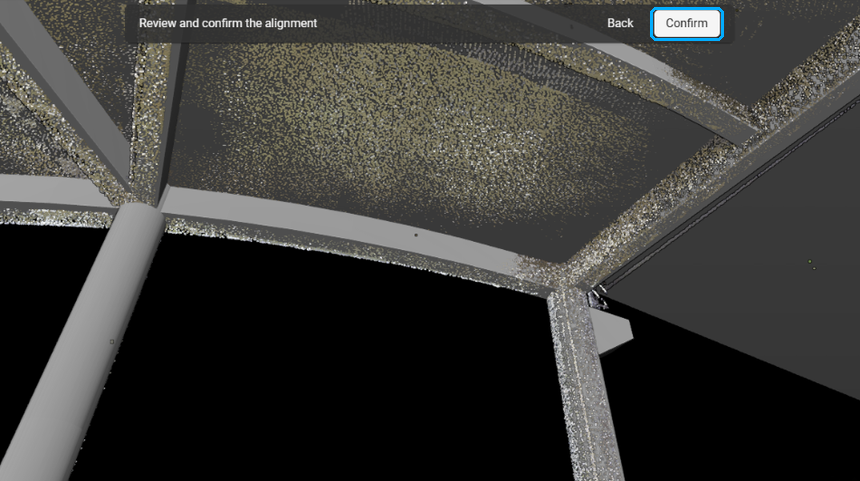Viewport: 860px width, 481px height.
Task: Confirm the alignment
Action: click(687, 24)
